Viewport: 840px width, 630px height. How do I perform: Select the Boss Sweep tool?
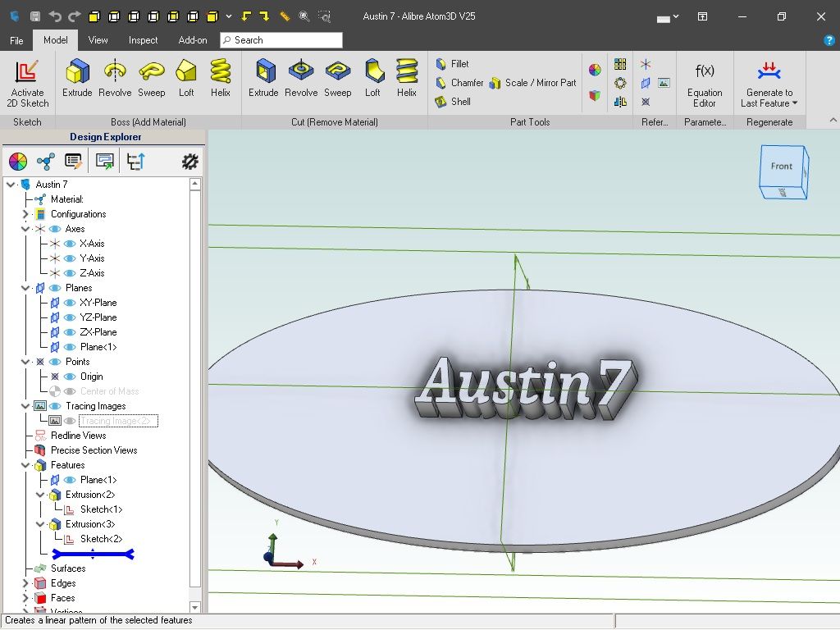tap(152, 78)
